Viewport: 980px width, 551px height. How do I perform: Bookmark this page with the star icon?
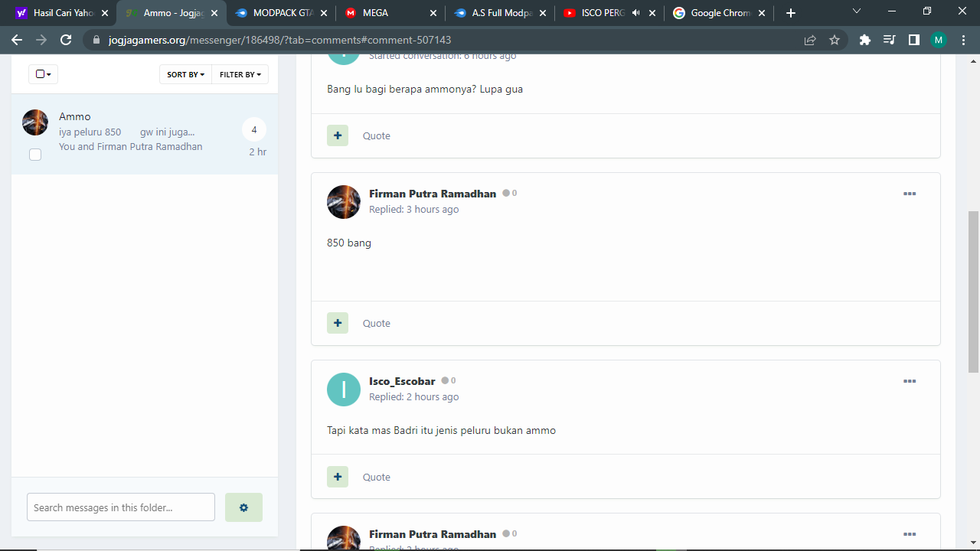coord(835,40)
